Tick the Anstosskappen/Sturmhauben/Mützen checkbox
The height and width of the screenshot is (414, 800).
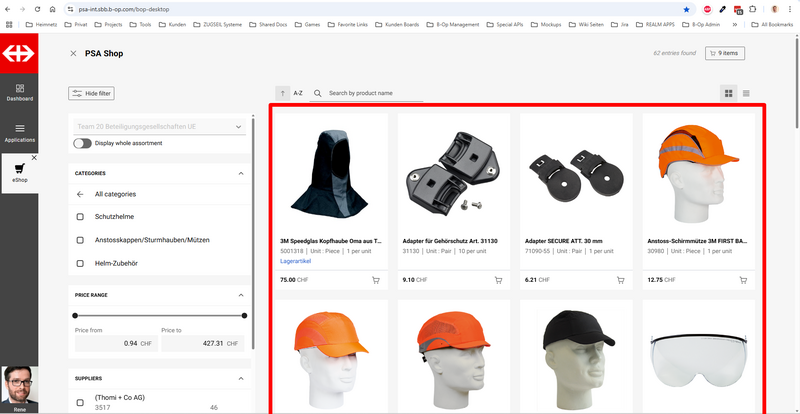80,240
